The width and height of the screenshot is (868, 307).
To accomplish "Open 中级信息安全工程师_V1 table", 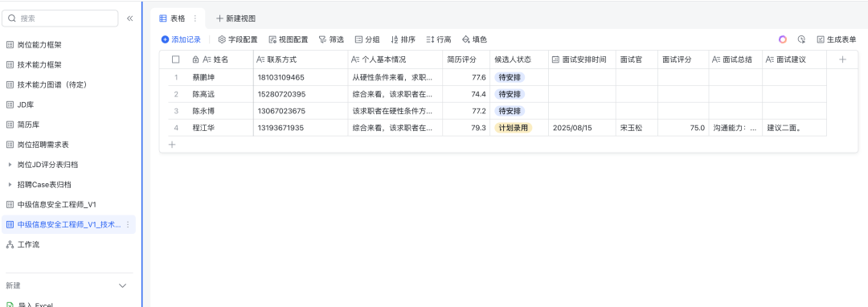I will coord(68,204).
